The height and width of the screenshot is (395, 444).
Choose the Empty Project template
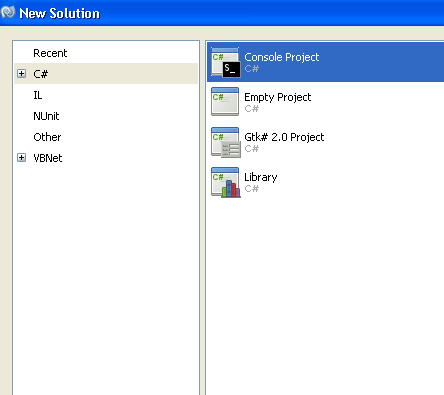point(325,102)
